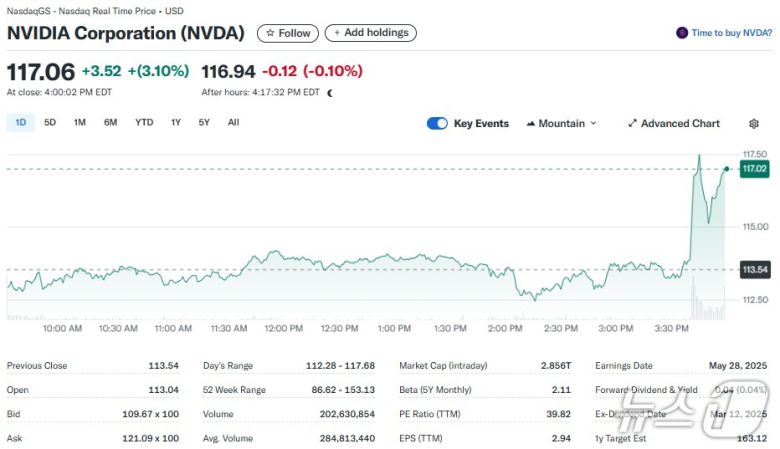Click the star icon in Follow button
Screen dimensions: 780x449
[x=270, y=33]
